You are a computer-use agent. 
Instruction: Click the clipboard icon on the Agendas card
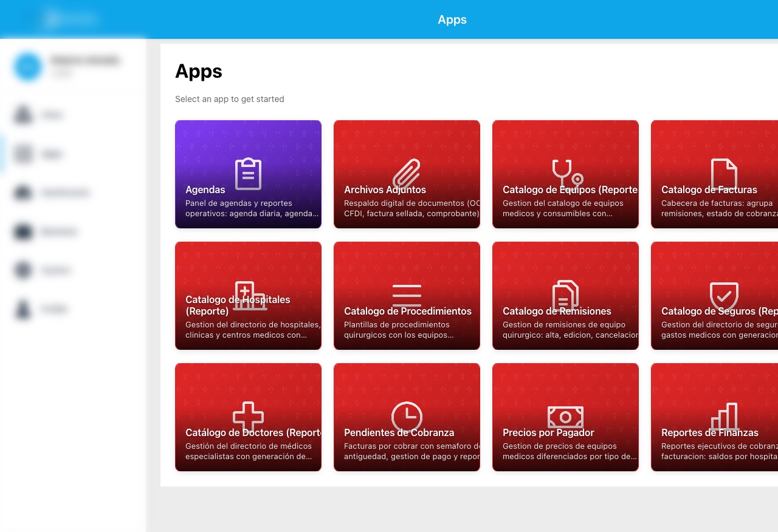click(248, 174)
